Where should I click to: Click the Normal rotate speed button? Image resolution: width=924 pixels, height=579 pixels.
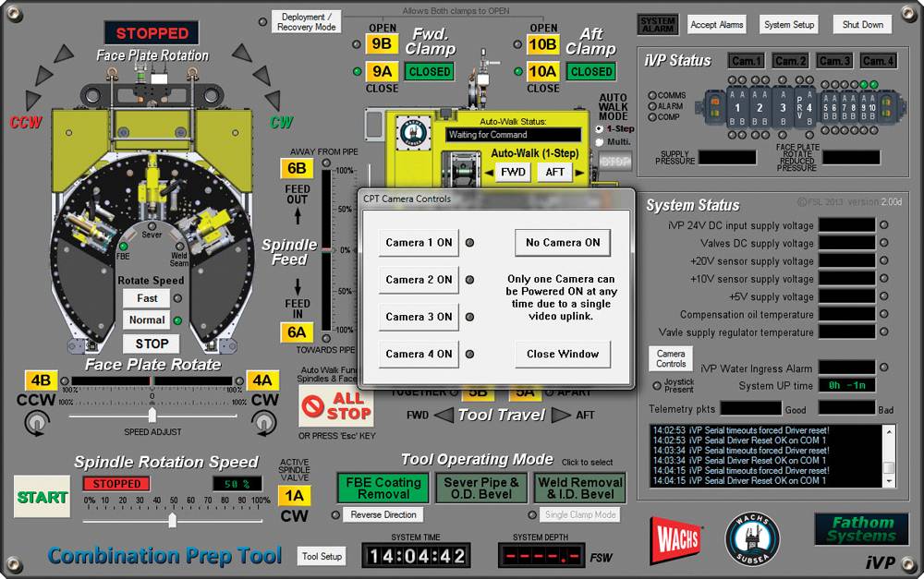[147, 320]
